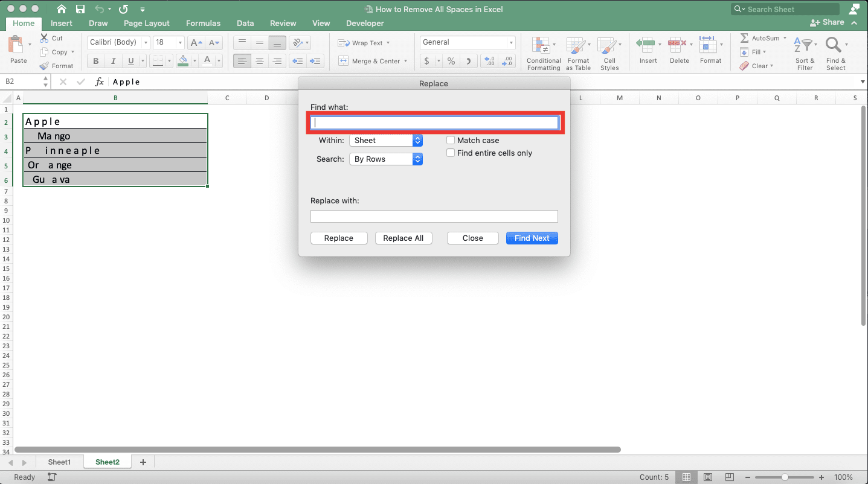868x484 pixels.
Task: Decrease decimal places
Action: point(507,61)
